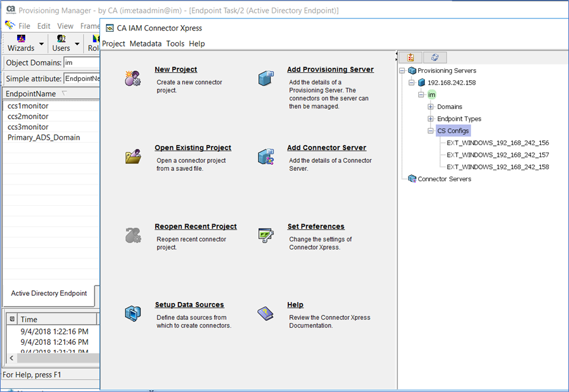Image resolution: width=569 pixels, height=392 pixels.
Task: Click the Add Provisioning Server link
Action: pos(330,69)
